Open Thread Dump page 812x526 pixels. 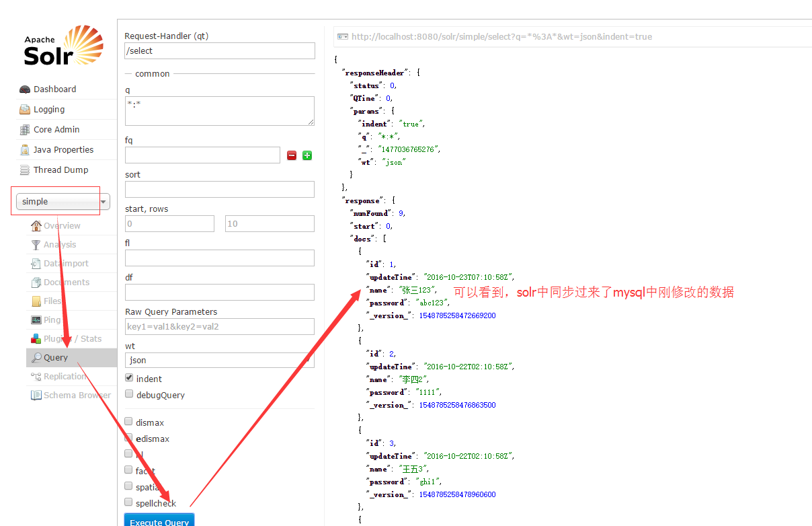pos(61,170)
